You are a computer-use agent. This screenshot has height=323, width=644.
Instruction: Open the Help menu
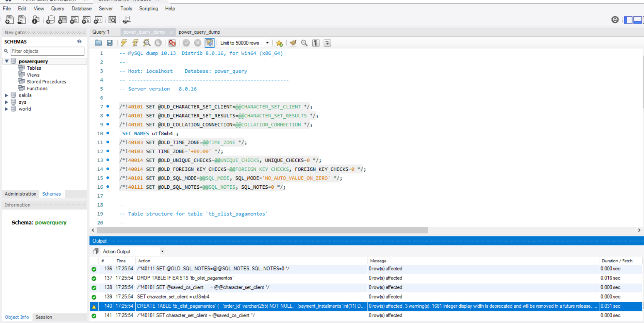point(170,8)
